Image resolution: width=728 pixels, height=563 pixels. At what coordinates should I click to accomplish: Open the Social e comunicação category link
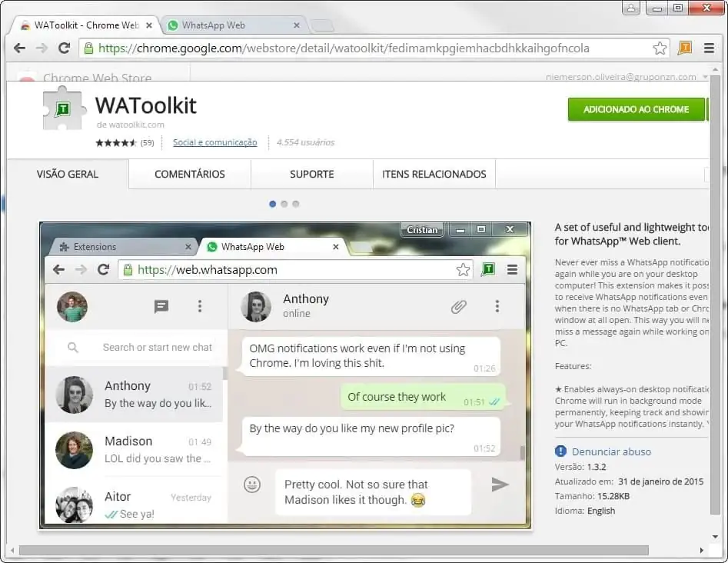(x=215, y=142)
